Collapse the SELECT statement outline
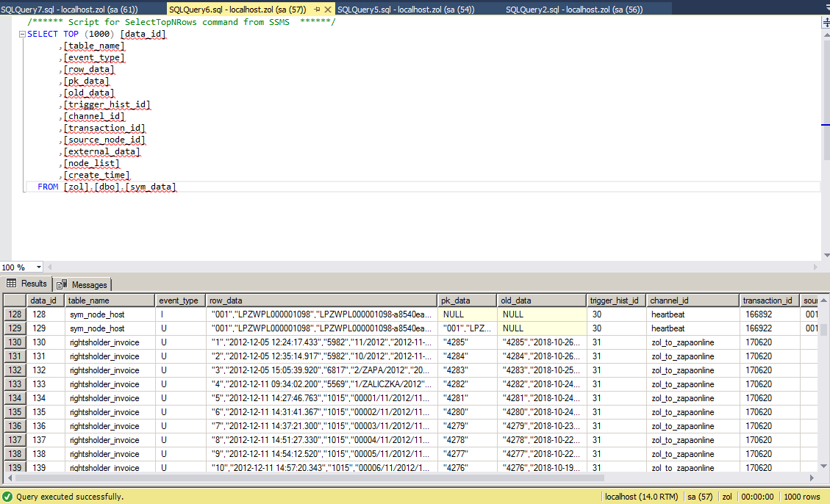This screenshot has height=504, width=830. click(x=23, y=35)
